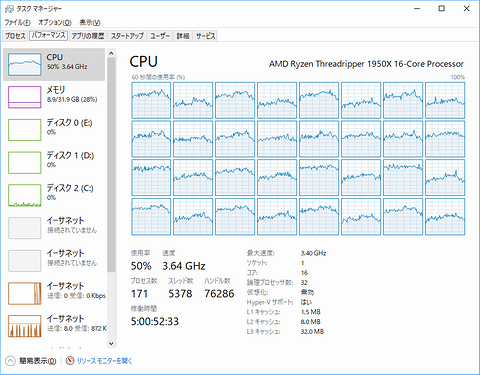Click the 5:00:52:33 uptime value
This screenshot has height=375, width=480.
click(155, 321)
